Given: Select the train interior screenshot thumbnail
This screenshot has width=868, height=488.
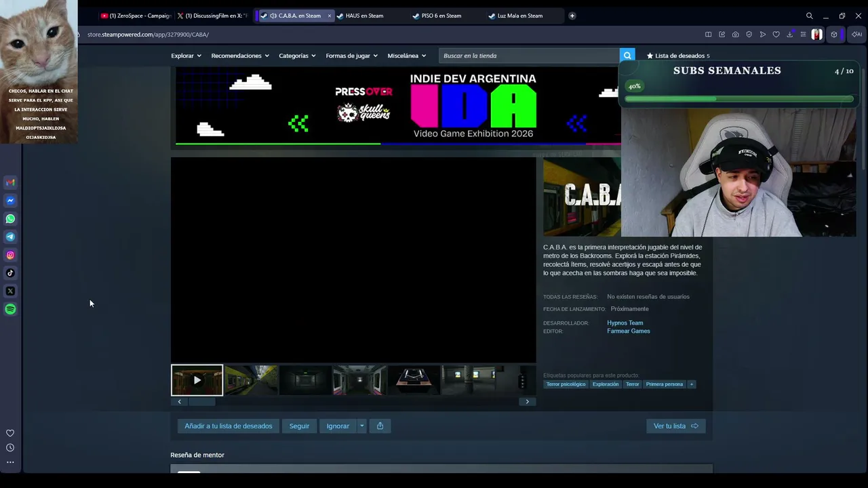Looking at the screenshot, I should [359, 380].
